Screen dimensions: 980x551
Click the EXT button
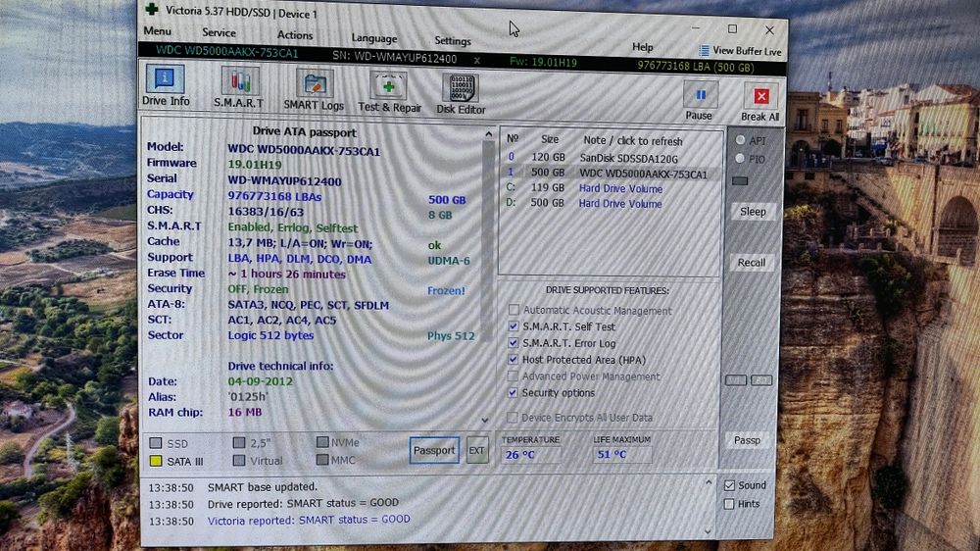coord(477,450)
